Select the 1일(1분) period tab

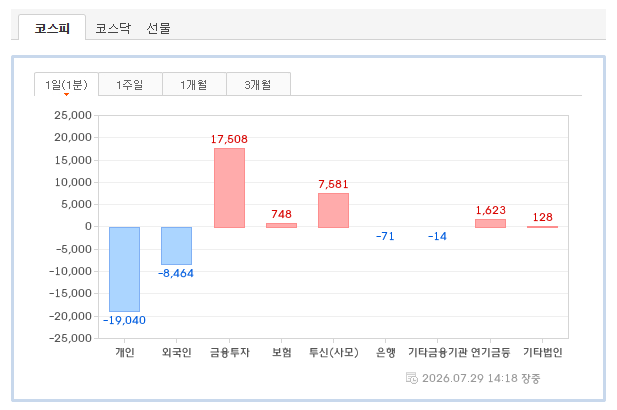tap(66, 84)
